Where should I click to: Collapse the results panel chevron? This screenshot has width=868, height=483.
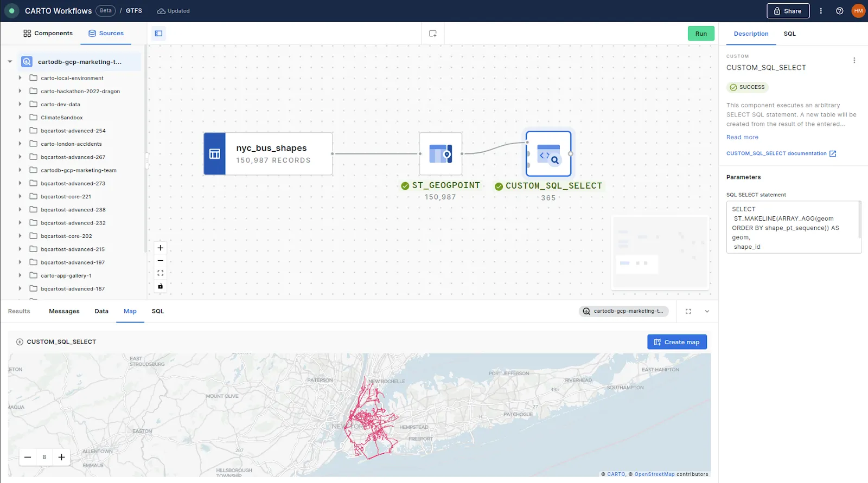click(x=707, y=311)
